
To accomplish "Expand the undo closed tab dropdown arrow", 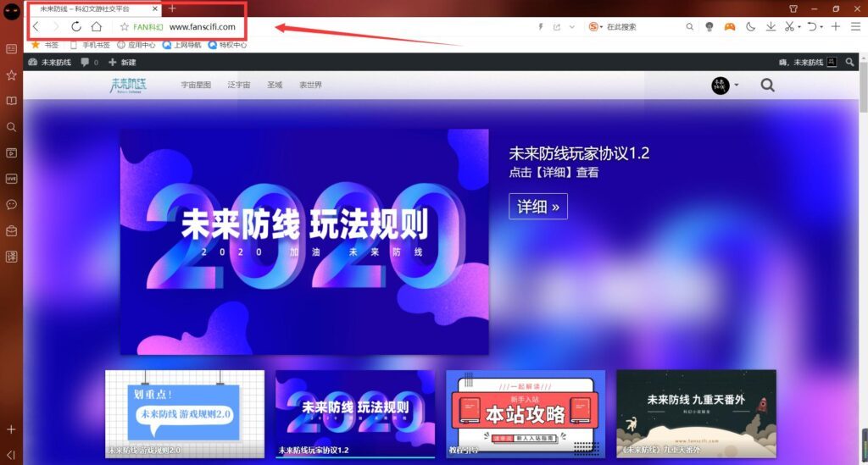I will pos(821,27).
